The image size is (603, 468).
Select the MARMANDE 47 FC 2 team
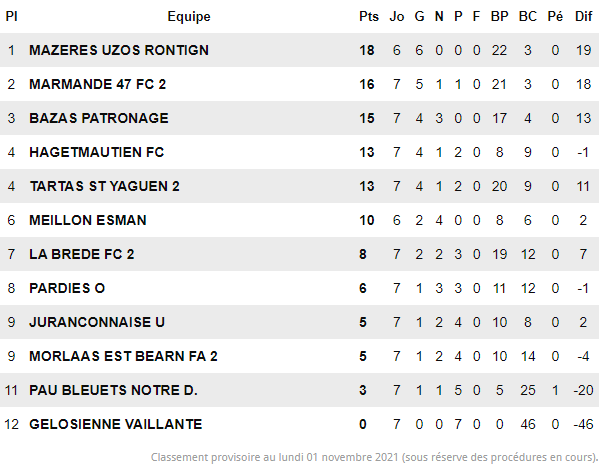click(98, 84)
